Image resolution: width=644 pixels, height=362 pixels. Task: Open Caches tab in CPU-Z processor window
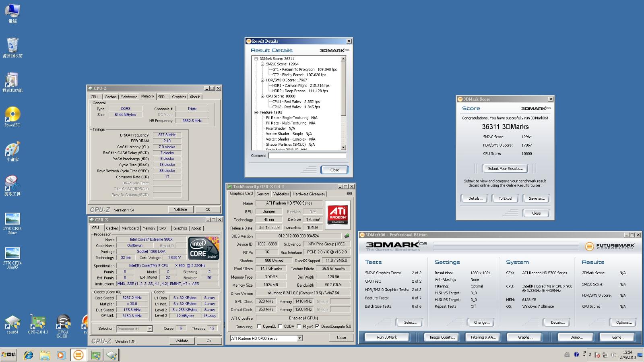[112, 228]
